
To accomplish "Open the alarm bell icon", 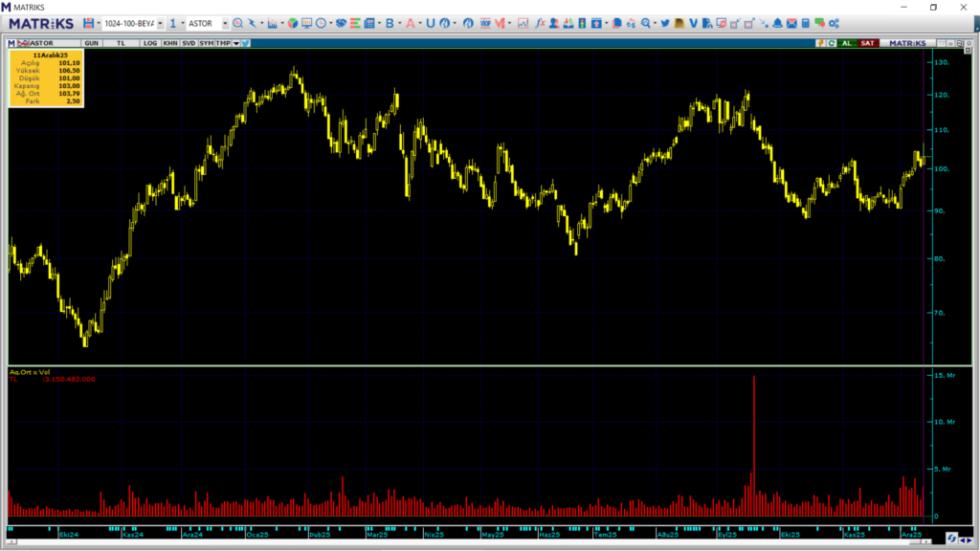I will tap(777, 23).
